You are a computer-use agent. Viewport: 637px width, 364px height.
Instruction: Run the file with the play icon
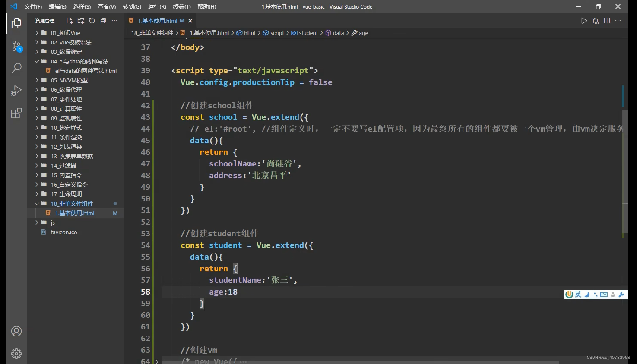click(x=584, y=21)
